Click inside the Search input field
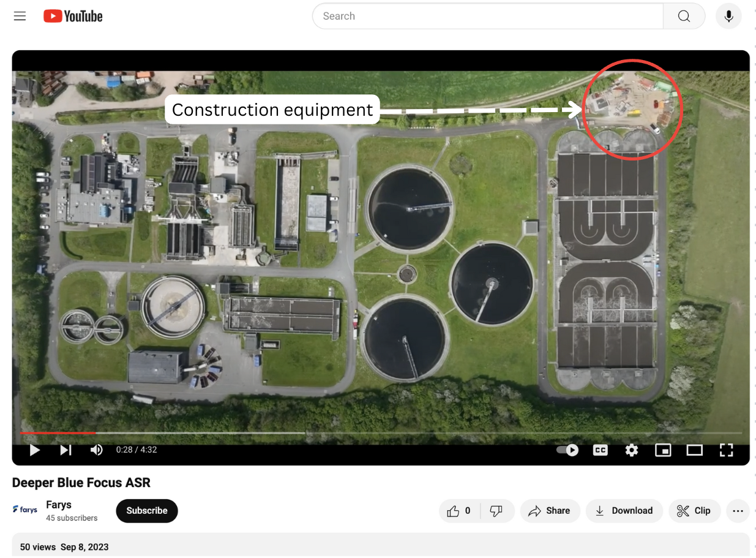 click(x=487, y=17)
